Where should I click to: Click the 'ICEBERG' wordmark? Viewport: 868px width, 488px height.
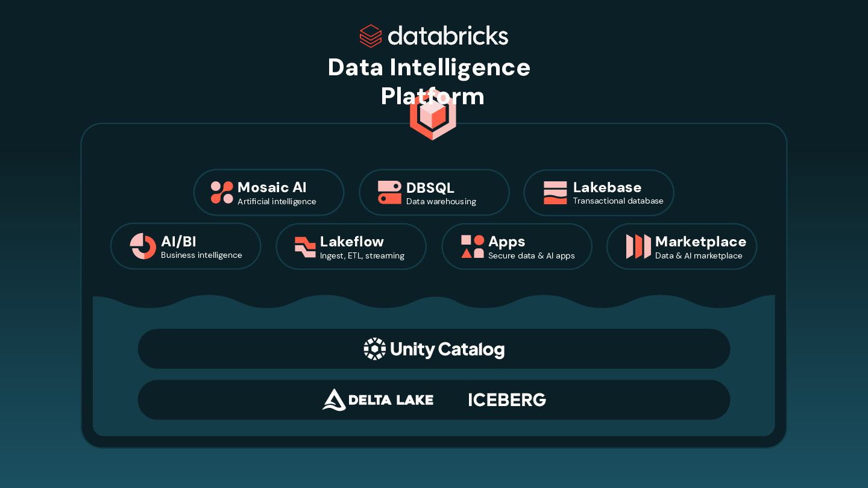point(507,399)
